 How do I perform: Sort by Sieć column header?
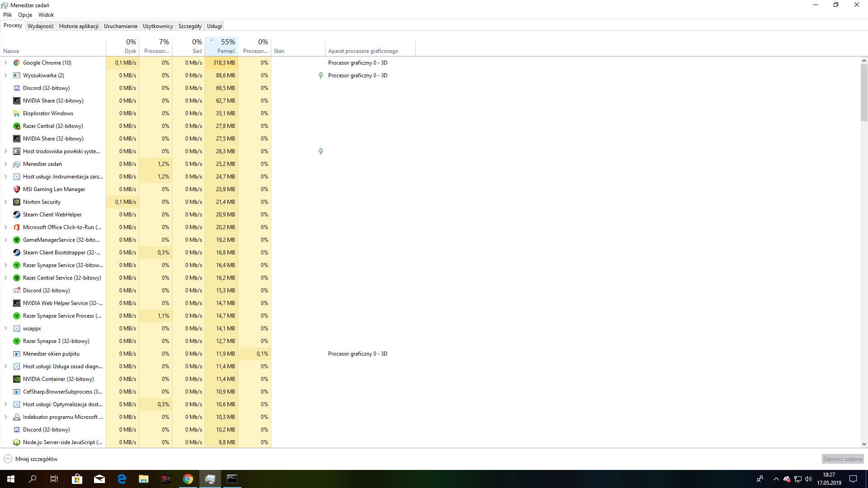pos(189,46)
